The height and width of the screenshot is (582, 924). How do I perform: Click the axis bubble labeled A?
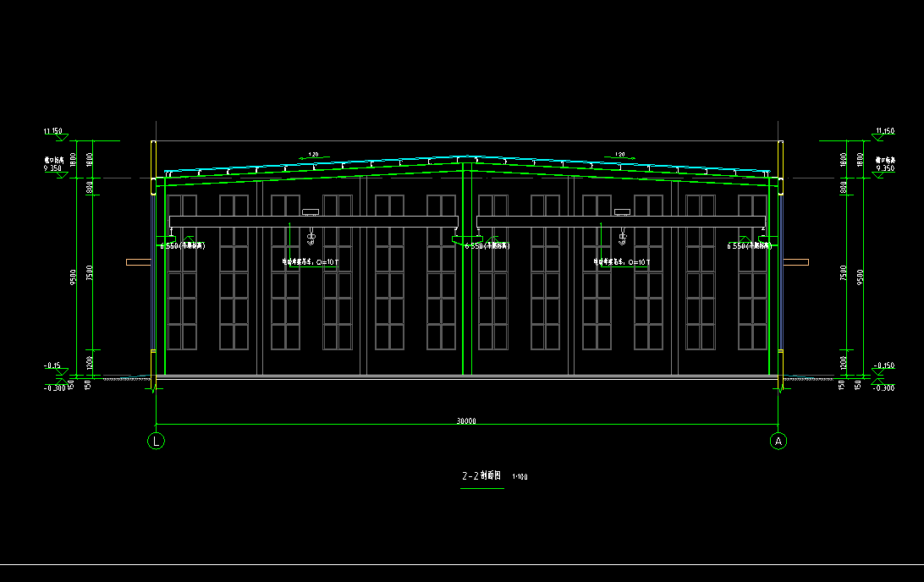[778, 441]
